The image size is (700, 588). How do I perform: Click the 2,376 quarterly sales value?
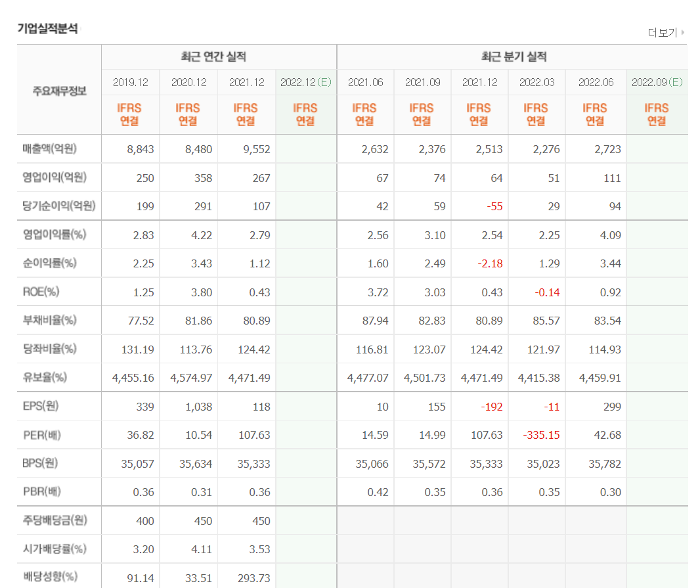pyautogui.click(x=432, y=149)
